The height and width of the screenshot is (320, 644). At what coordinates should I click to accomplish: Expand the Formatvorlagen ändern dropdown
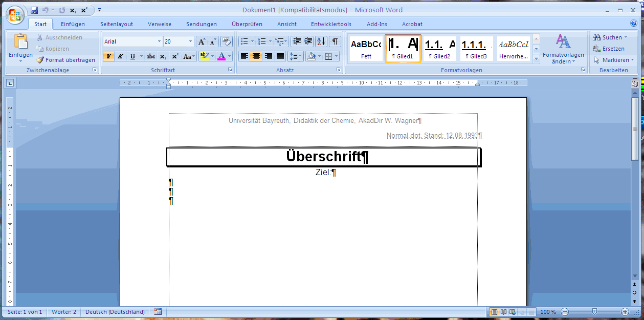click(563, 50)
